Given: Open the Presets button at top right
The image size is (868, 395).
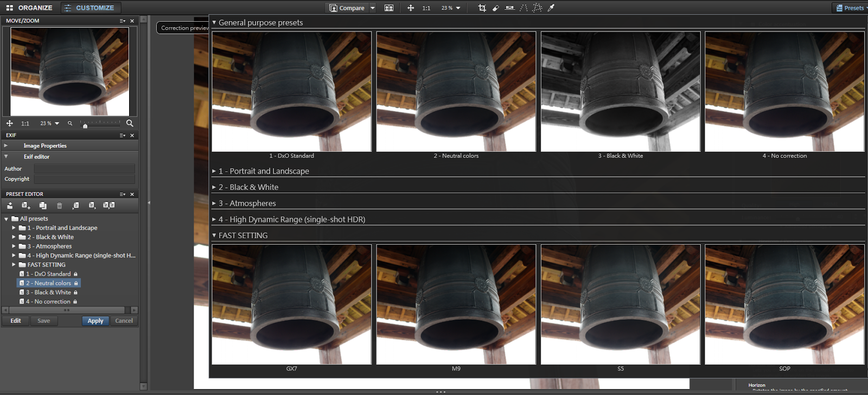Looking at the screenshot, I should [x=850, y=8].
